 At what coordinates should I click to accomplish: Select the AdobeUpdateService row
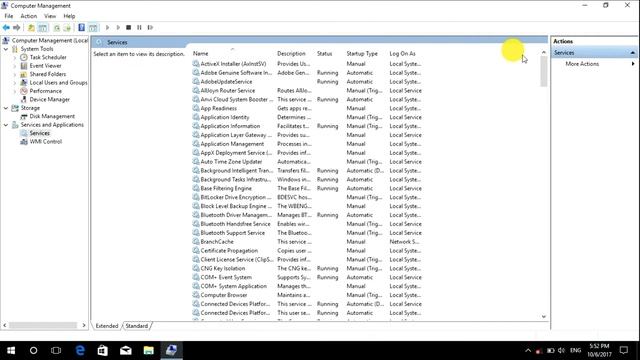point(226,82)
